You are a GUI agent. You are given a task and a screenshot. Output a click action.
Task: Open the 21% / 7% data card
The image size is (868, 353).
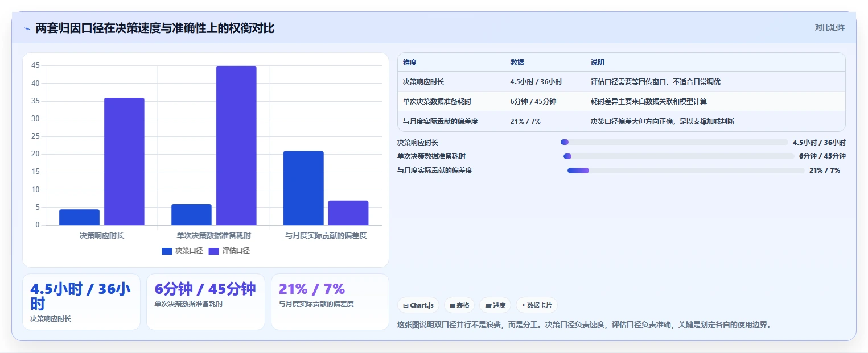point(330,302)
